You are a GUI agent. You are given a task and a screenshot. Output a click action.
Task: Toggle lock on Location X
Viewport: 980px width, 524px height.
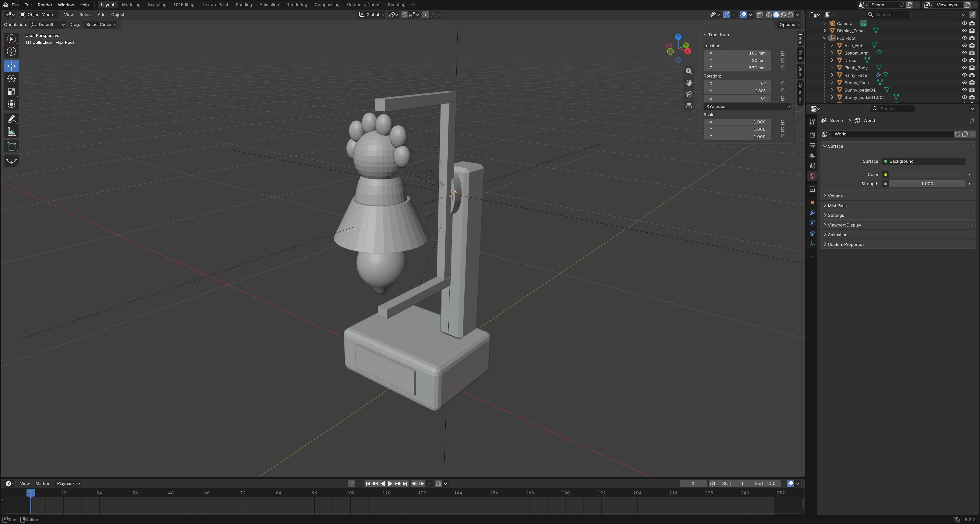click(782, 53)
